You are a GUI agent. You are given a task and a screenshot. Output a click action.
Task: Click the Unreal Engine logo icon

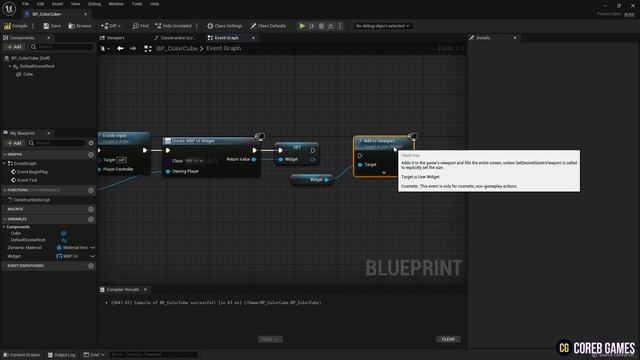pyautogui.click(x=9, y=8)
